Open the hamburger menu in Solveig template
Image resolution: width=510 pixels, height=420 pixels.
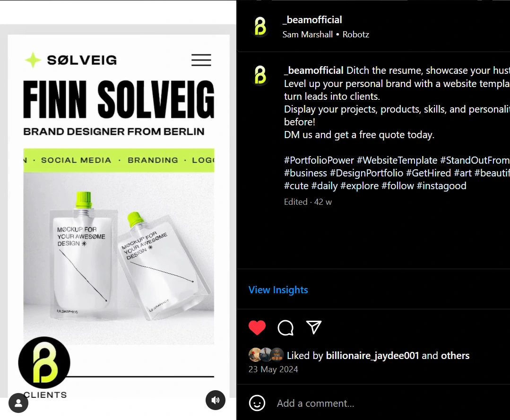tap(201, 60)
